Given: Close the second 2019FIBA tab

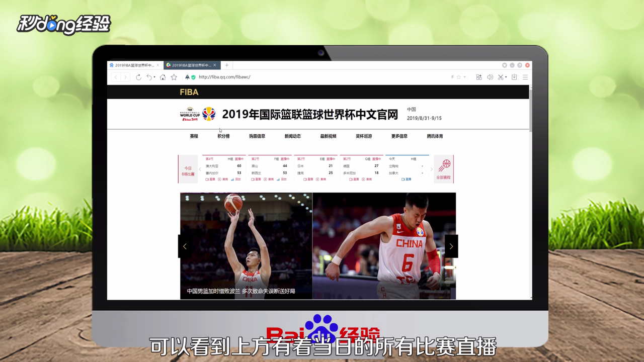Looking at the screenshot, I should pos(215,65).
